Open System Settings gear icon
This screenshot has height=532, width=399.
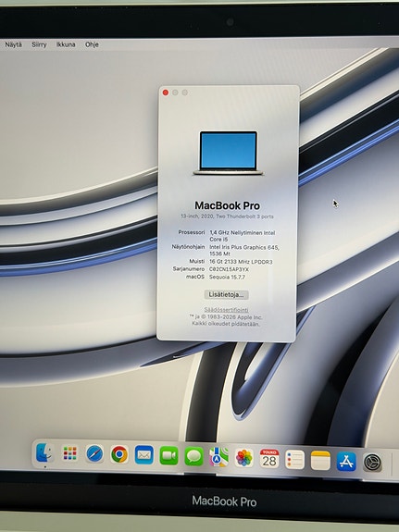pyautogui.click(x=372, y=463)
